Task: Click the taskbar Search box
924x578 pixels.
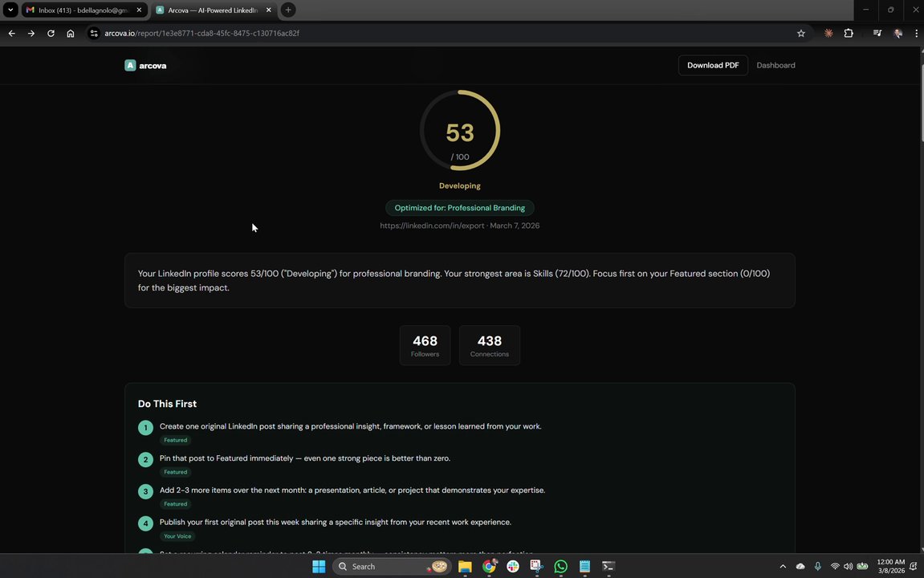Action: click(x=391, y=566)
